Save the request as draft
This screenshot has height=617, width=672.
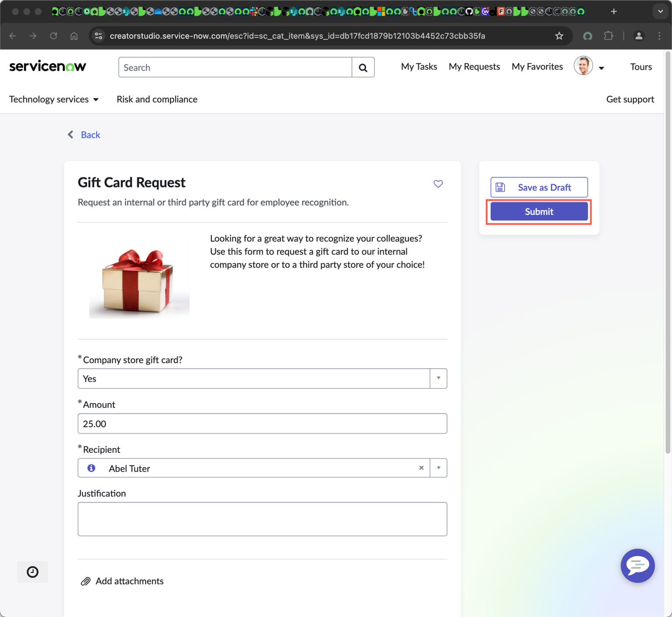[x=539, y=187]
